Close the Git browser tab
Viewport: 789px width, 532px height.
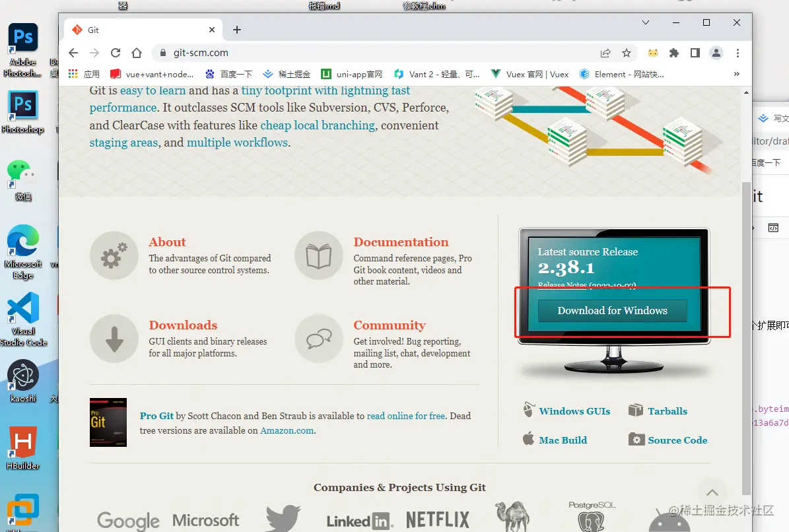click(212, 30)
